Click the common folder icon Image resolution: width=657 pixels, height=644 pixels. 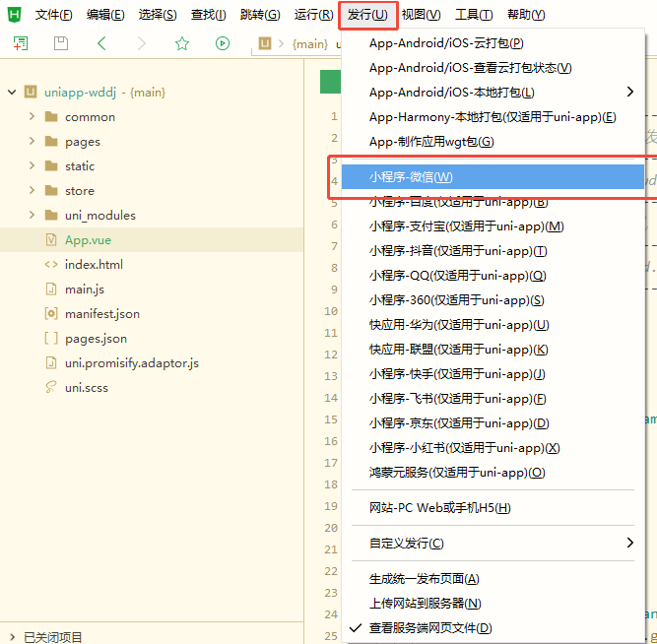51,116
